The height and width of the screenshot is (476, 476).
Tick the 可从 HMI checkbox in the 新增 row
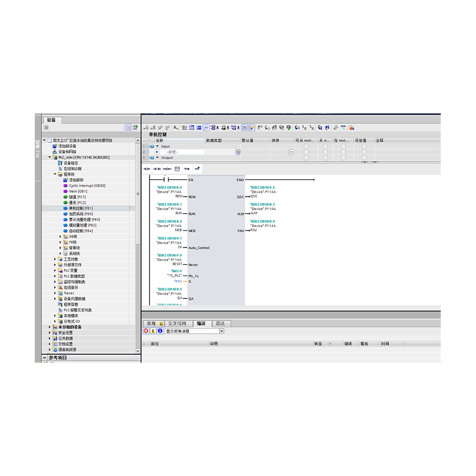point(306,152)
